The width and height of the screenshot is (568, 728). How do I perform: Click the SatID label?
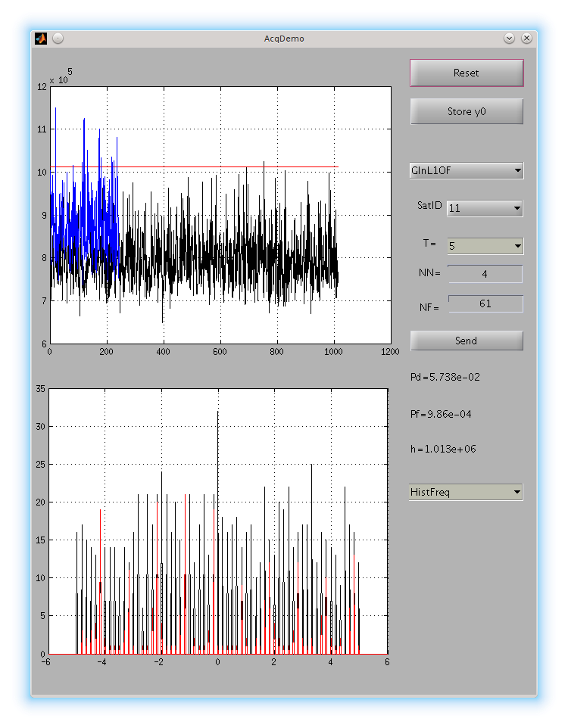429,205
